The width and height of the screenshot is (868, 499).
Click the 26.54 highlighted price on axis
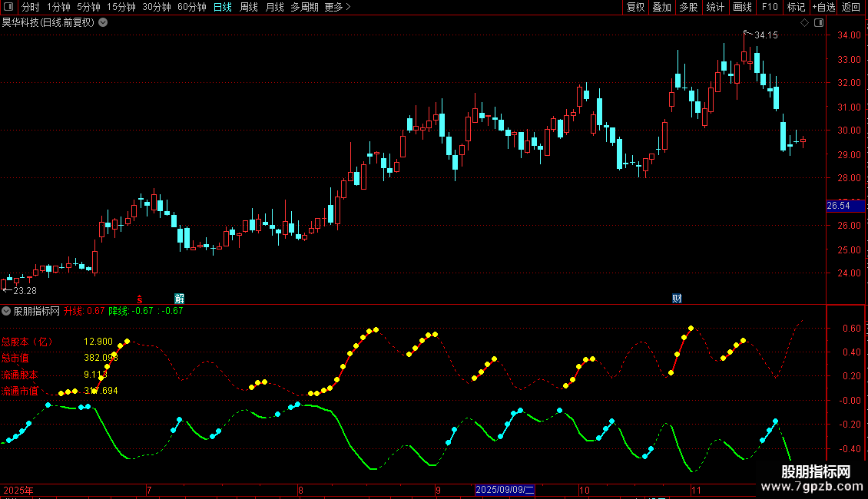(x=845, y=206)
